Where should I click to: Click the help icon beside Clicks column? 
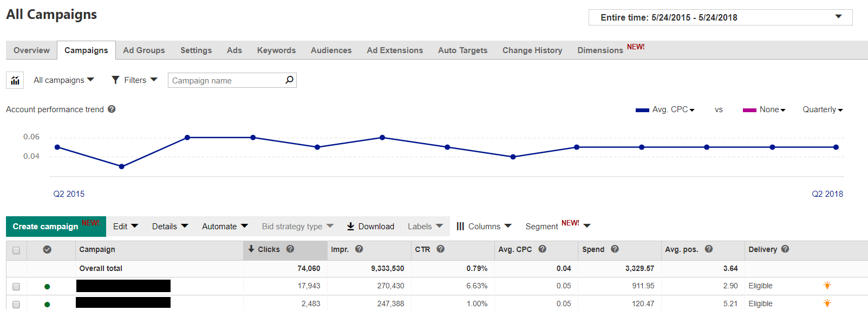pyautogui.click(x=290, y=249)
